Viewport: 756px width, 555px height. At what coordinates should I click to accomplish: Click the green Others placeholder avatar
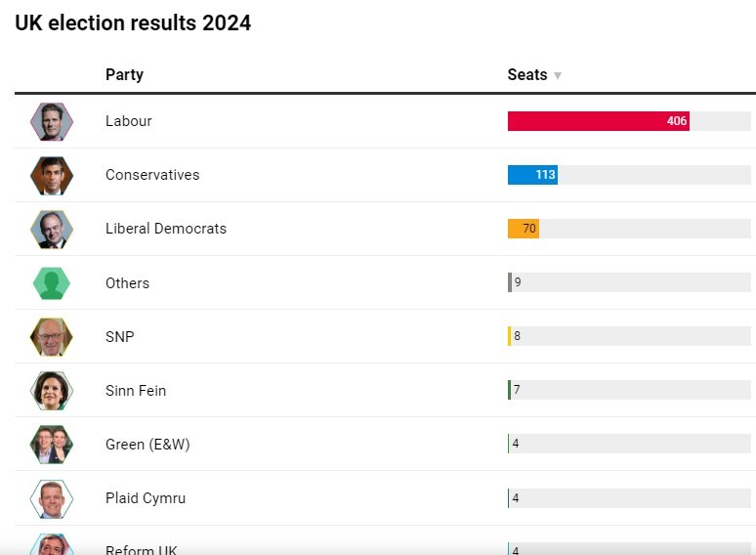pyautogui.click(x=51, y=283)
